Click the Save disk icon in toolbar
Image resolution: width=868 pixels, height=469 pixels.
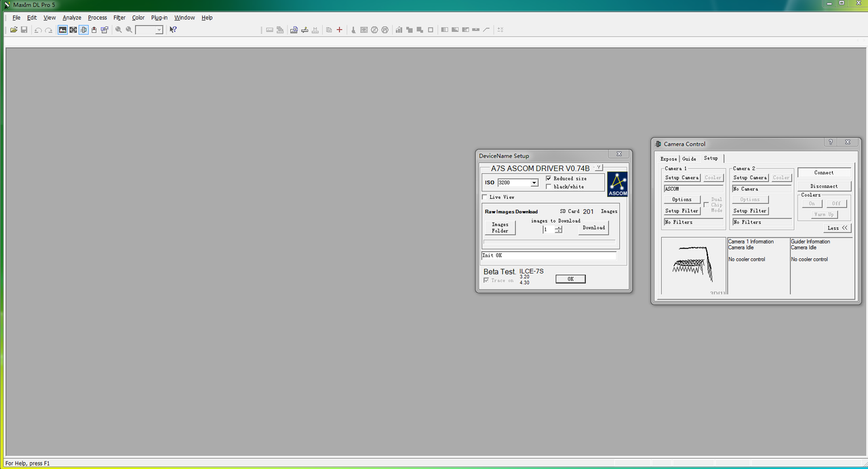point(24,30)
